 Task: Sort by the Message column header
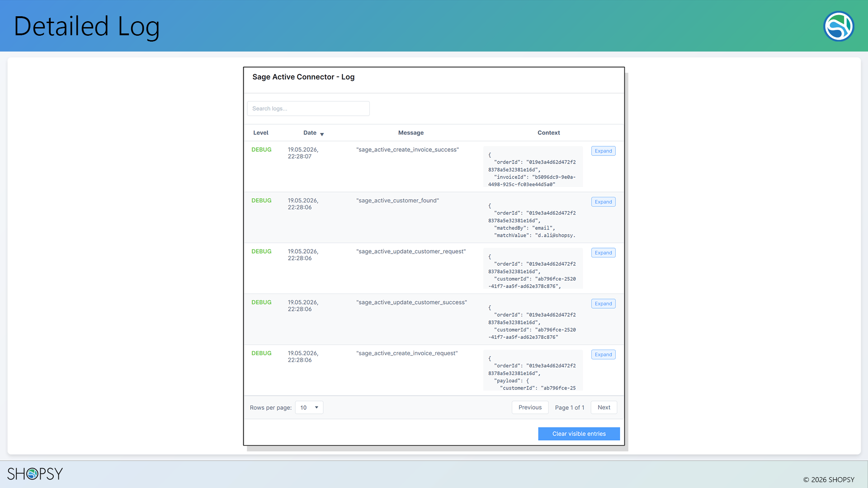[411, 133]
